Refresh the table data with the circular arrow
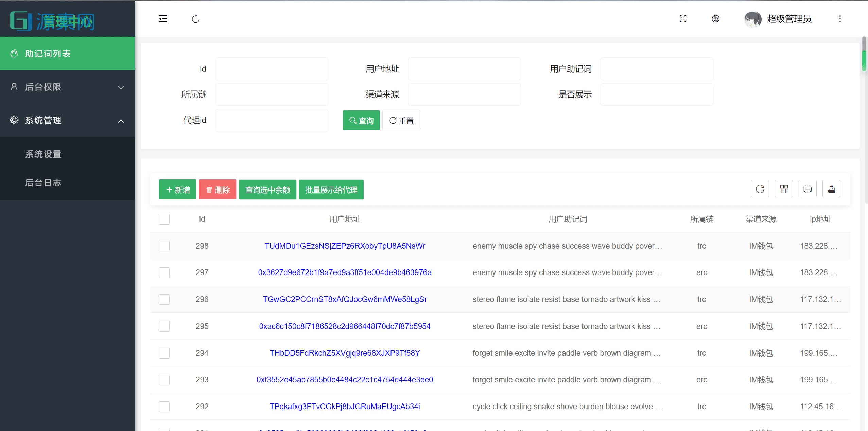The width and height of the screenshot is (868, 431). point(760,188)
